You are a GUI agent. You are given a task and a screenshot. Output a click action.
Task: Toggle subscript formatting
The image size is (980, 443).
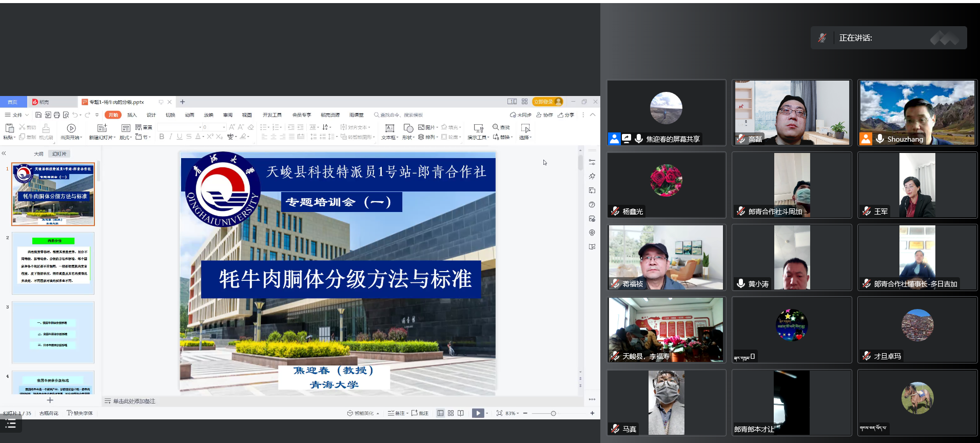[219, 137]
